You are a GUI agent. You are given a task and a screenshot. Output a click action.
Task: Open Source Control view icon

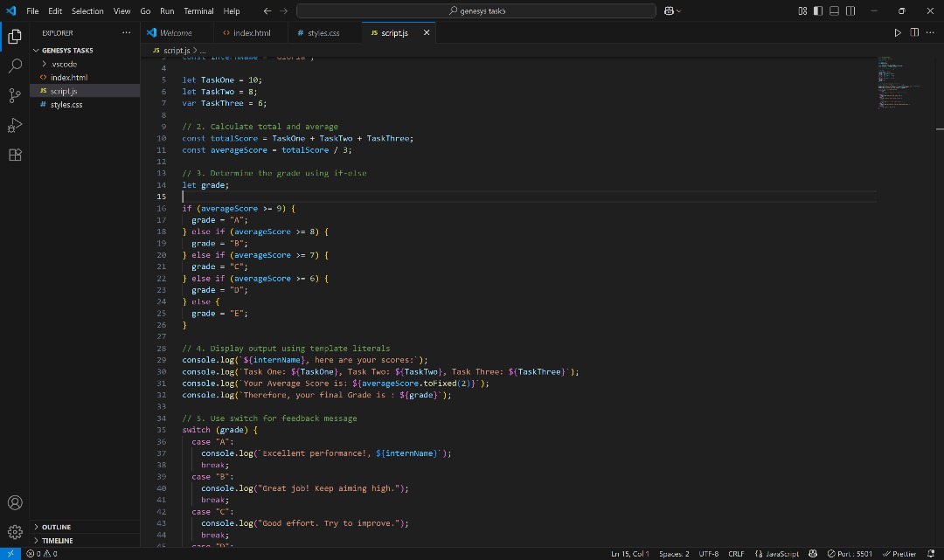[x=15, y=95]
